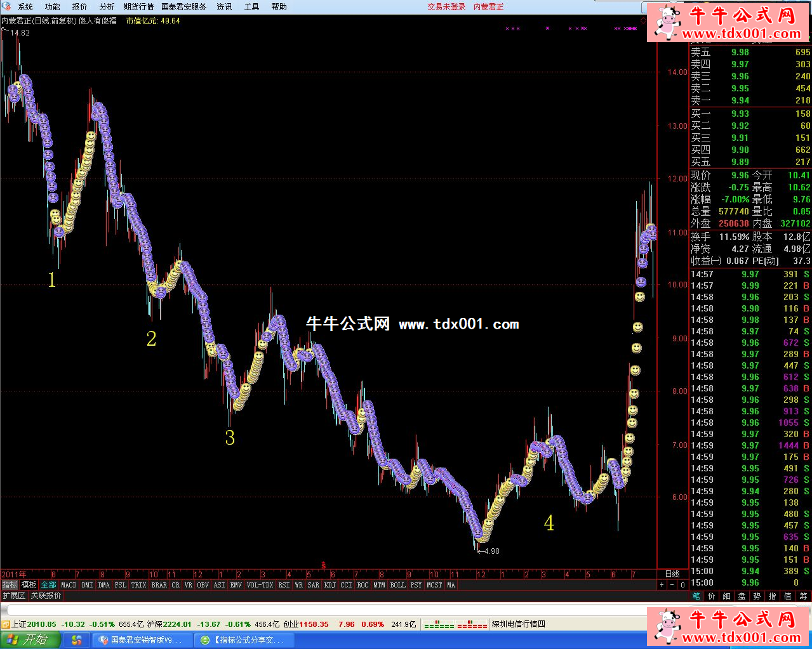Click the zoom-in plus button below the chart
This screenshot has height=649, width=812.
[662, 585]
